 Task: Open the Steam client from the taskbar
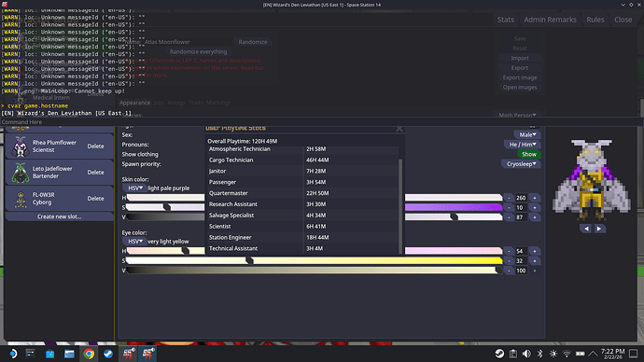click(x=108, y=354)
